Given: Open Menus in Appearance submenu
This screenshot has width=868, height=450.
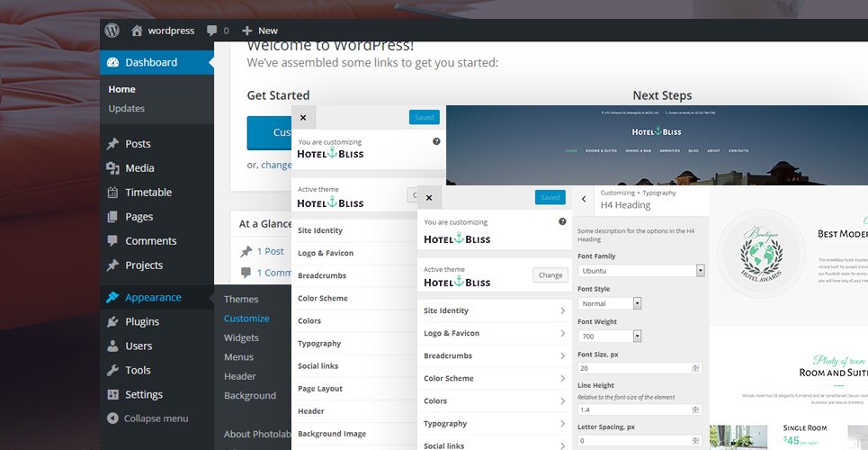Looking at the screenshot, I should [x=238, y=357].
